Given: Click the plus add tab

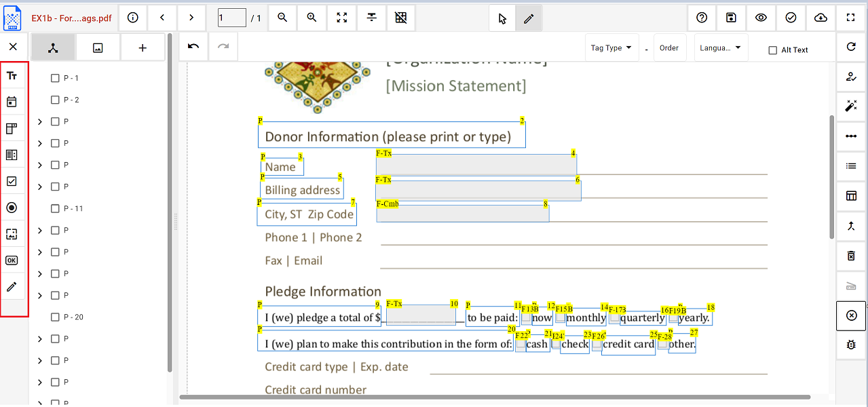Looking at the screenshot, I should click(x=143, y=47).
